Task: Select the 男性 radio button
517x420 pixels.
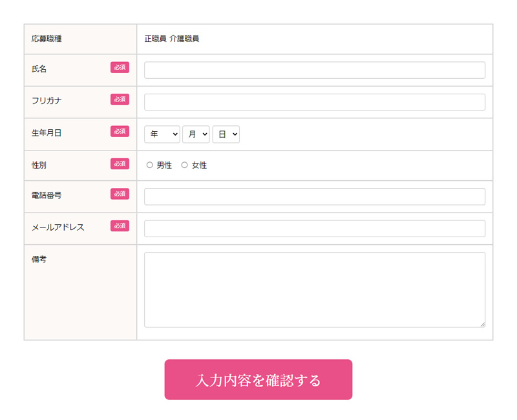Action: click(150, 165)
